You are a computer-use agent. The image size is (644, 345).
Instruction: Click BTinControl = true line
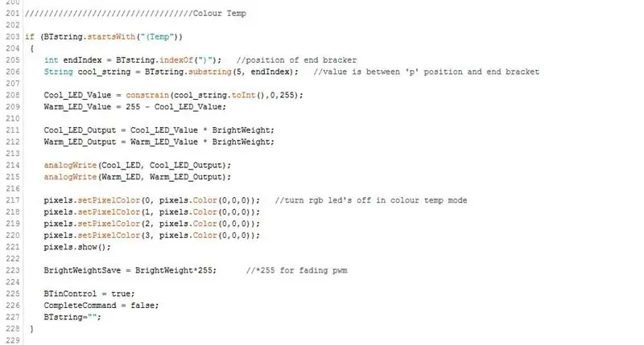pos(89,294)
